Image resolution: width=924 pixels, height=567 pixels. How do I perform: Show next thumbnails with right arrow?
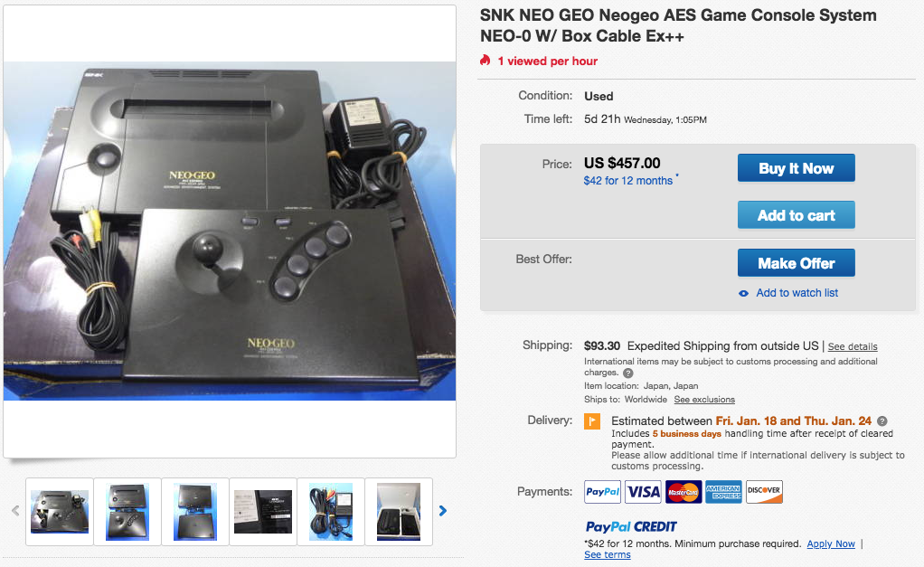(443, 511)
